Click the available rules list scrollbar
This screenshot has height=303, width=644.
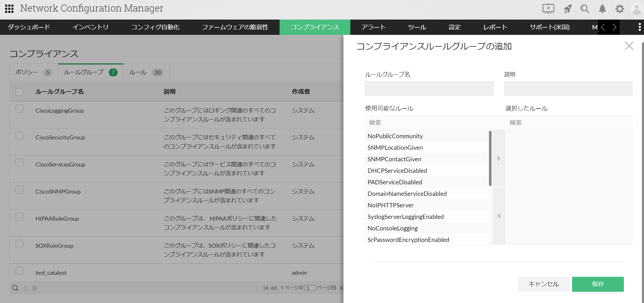490,158
